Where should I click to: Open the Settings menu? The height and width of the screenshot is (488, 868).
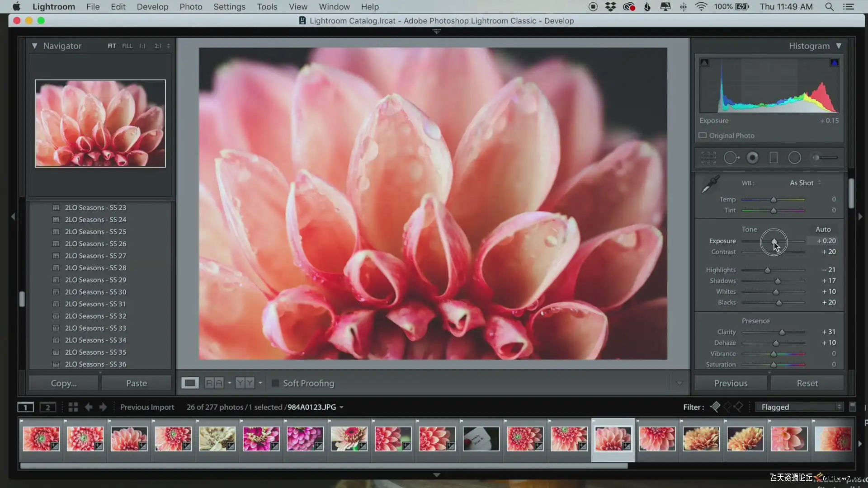point(229,7)
